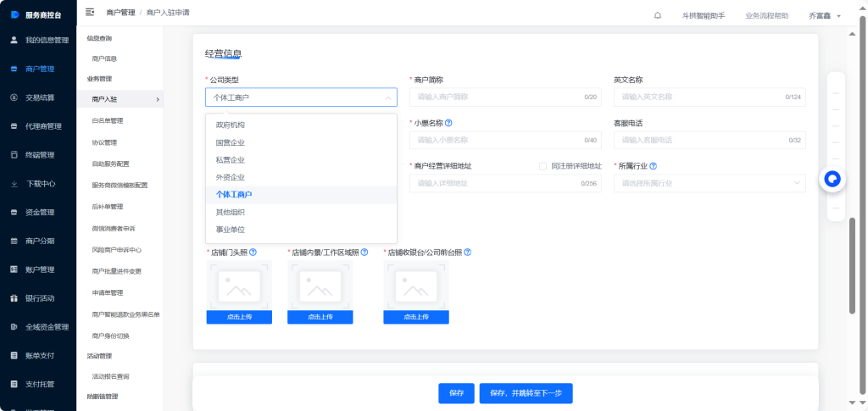Choose 外资企业 in the dropdown list
The height and width of the screenshot is (411, 868).
pyautogui.click(x=301, y=178)
